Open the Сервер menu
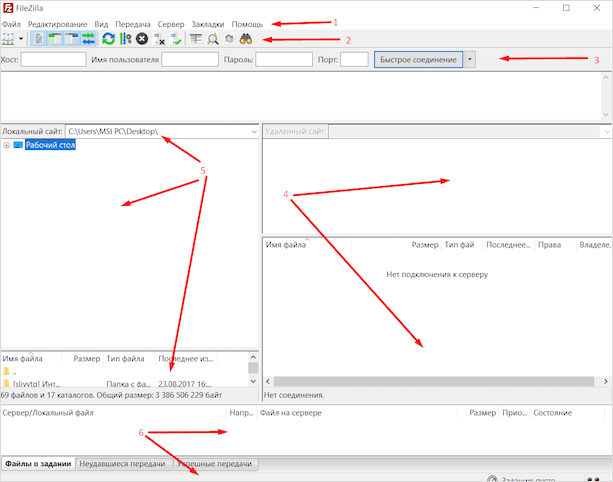 click(x=171, y=23)
